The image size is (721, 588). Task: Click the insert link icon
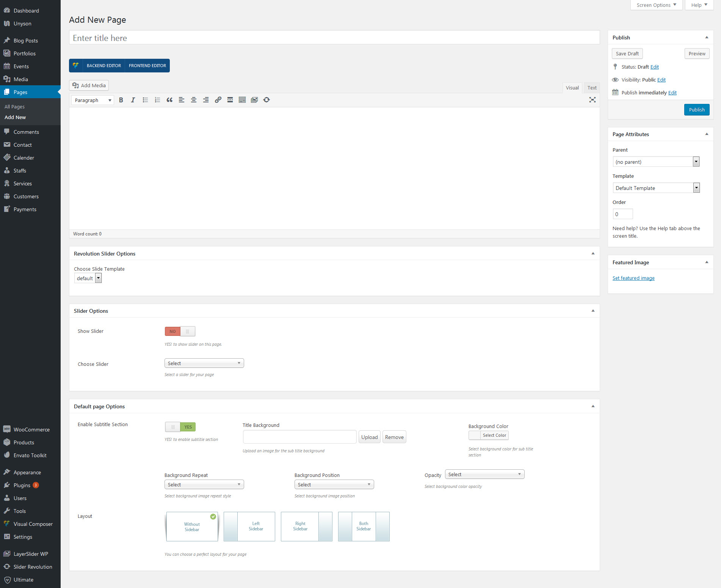[x=218, y=100]
